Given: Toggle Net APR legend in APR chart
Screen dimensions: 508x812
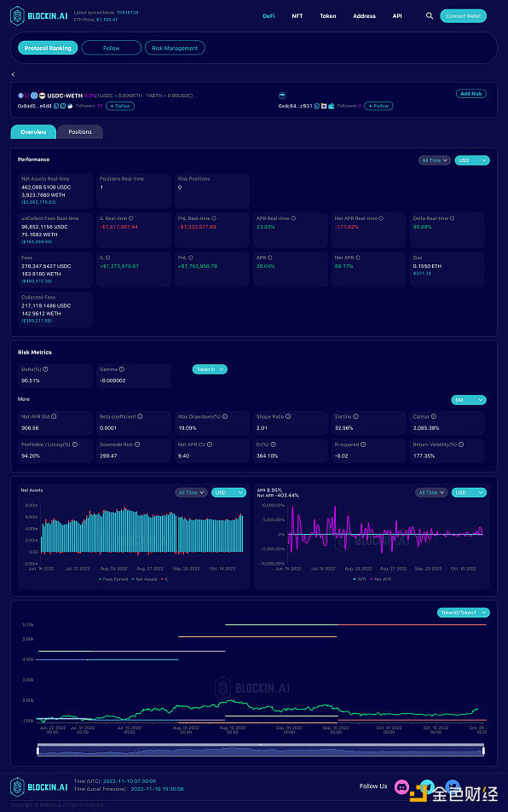Looking at the screenshot, I should (x=381, y=579).
